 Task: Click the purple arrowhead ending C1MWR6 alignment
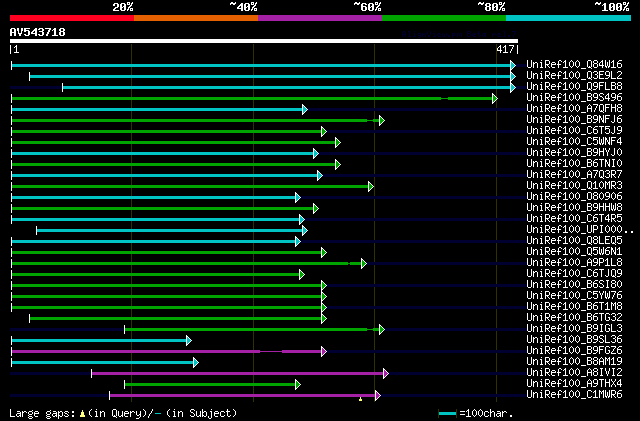pyautogui.click(x=378, y=395)
